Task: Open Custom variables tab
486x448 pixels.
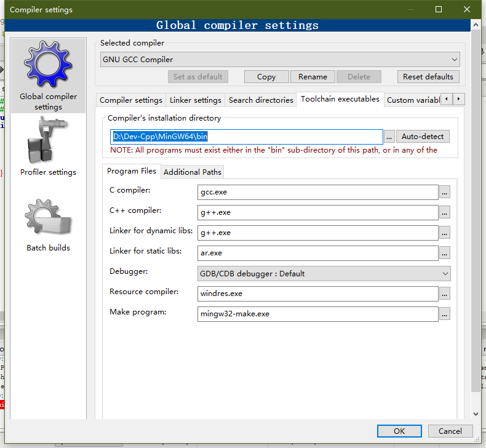Action: tap(413, 100)
